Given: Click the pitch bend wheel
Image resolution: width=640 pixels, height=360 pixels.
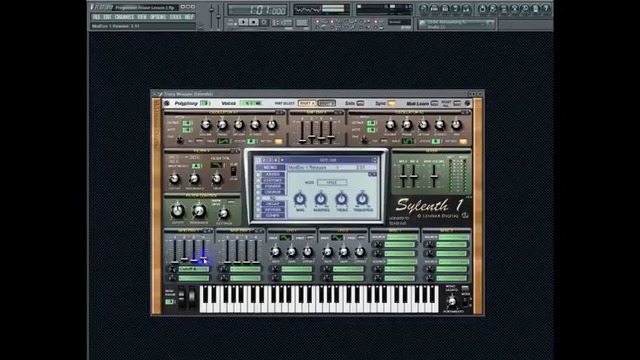Looking at the screenshot, I should pyautogui.click(x=182, y=298).
